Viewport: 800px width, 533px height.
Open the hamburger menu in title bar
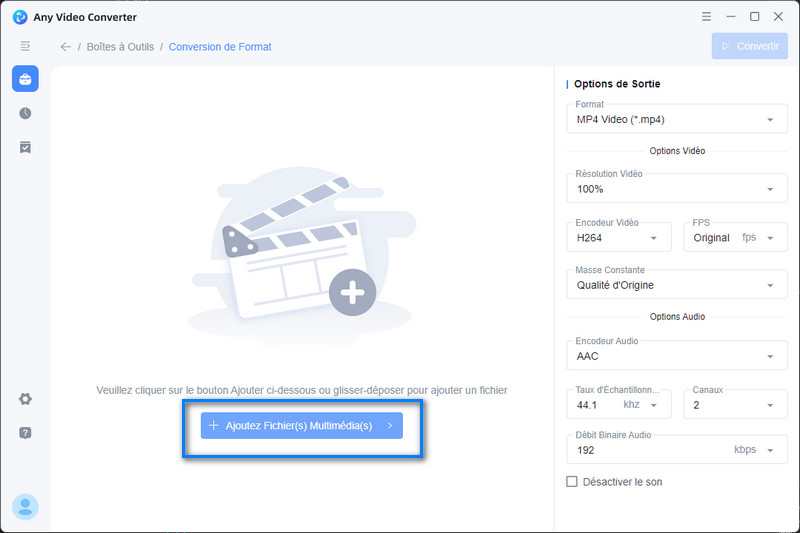[706, 17]
